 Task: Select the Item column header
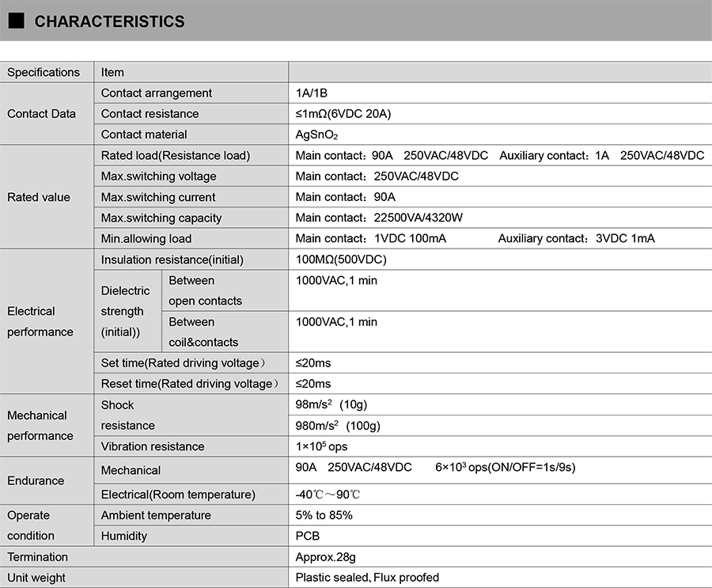tap(112, 72)
